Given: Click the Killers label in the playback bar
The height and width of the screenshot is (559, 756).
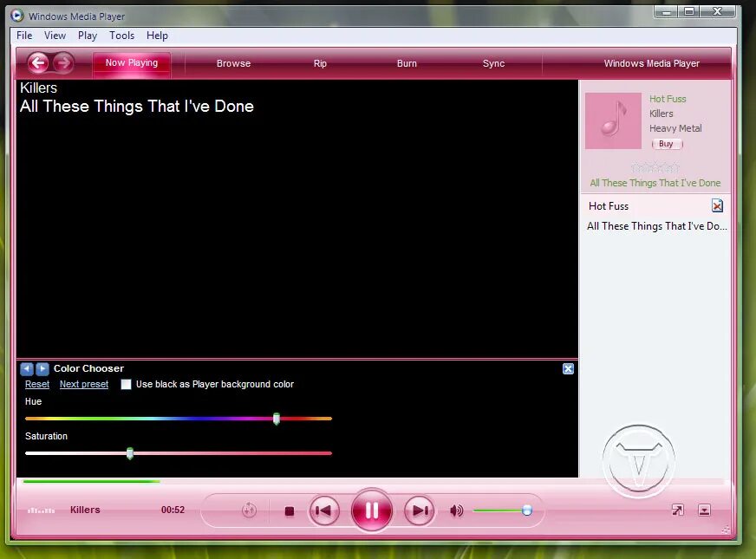Looking at the screenshot, I should (85, 510).
